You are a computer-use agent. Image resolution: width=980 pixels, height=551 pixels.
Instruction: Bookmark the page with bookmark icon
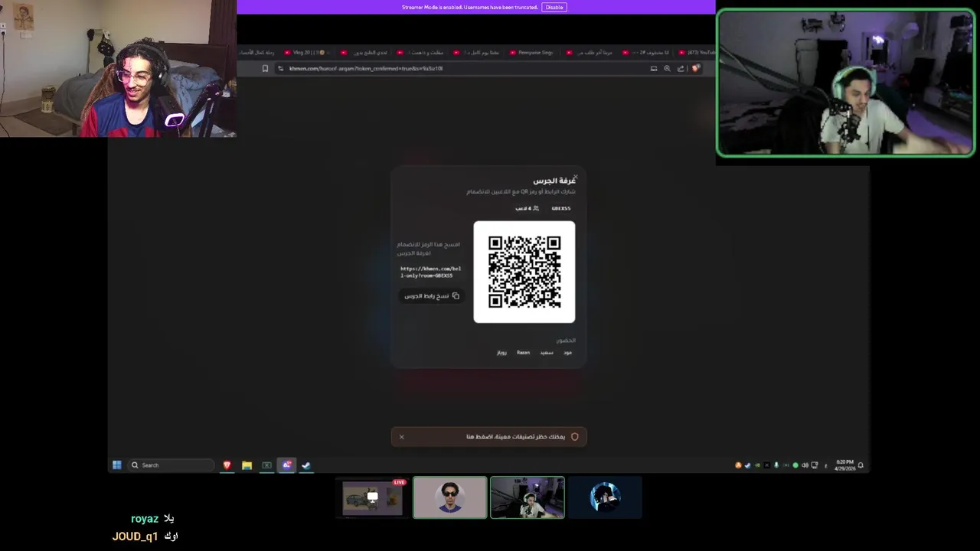point(265,69)
